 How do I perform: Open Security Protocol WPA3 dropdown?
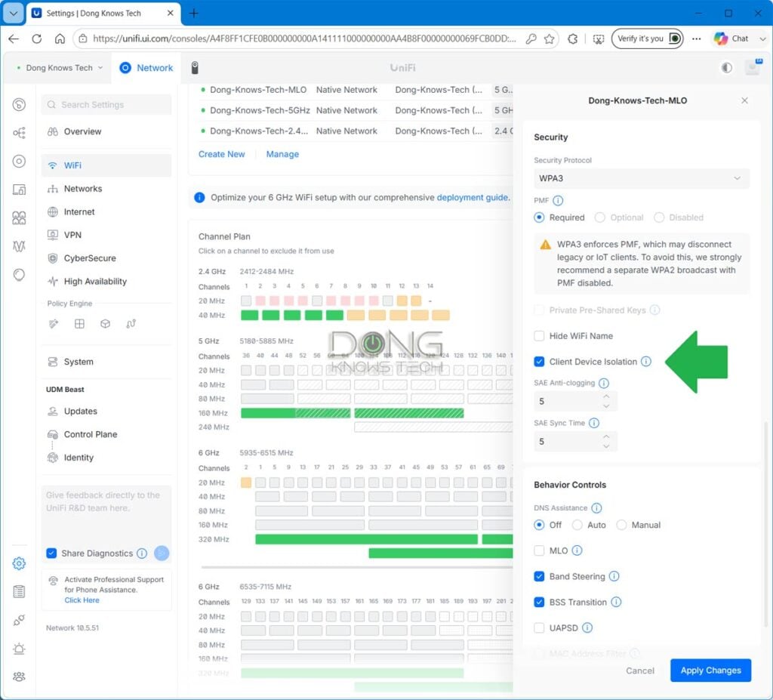[642, 178]
